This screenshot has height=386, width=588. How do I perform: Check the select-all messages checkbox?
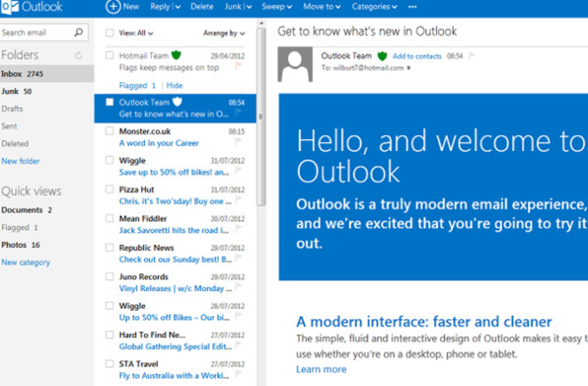[x=110, y=33]
